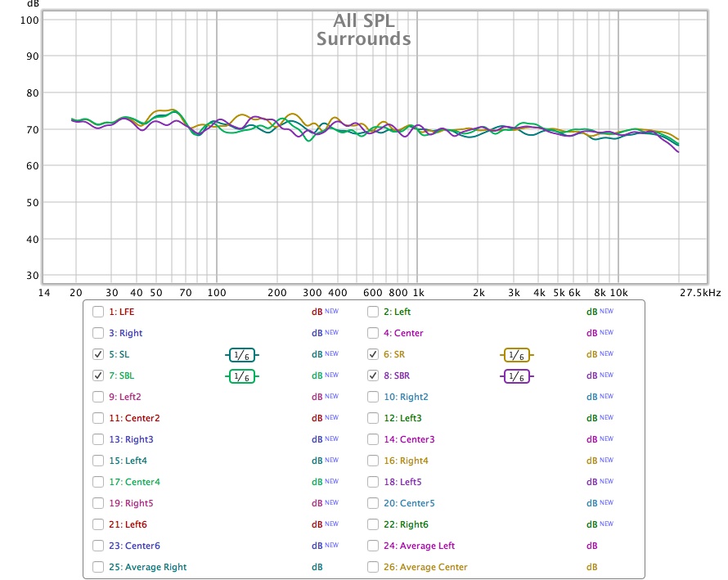Enable the 10: Right2 trace checkbox
This screenshot has height=580, width=728.
(x=373, y=397)
